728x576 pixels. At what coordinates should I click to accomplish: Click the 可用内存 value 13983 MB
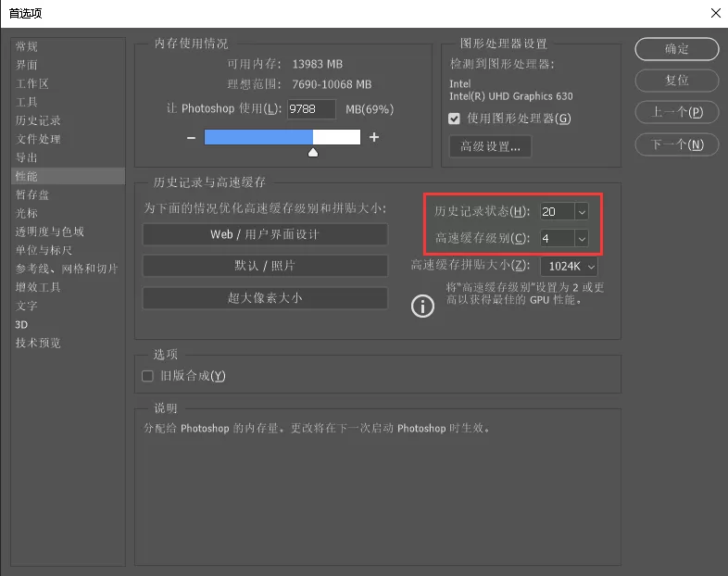click(x=317, y=64)
